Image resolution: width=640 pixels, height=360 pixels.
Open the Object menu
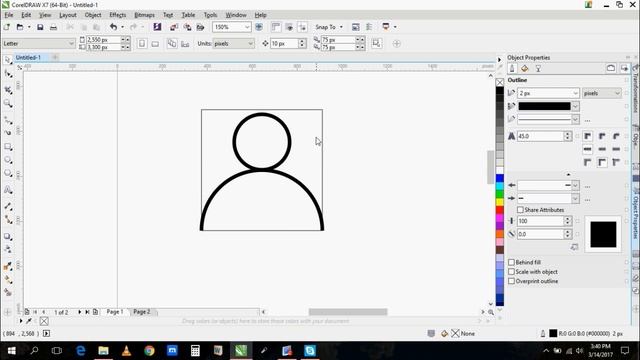[93, 15]
